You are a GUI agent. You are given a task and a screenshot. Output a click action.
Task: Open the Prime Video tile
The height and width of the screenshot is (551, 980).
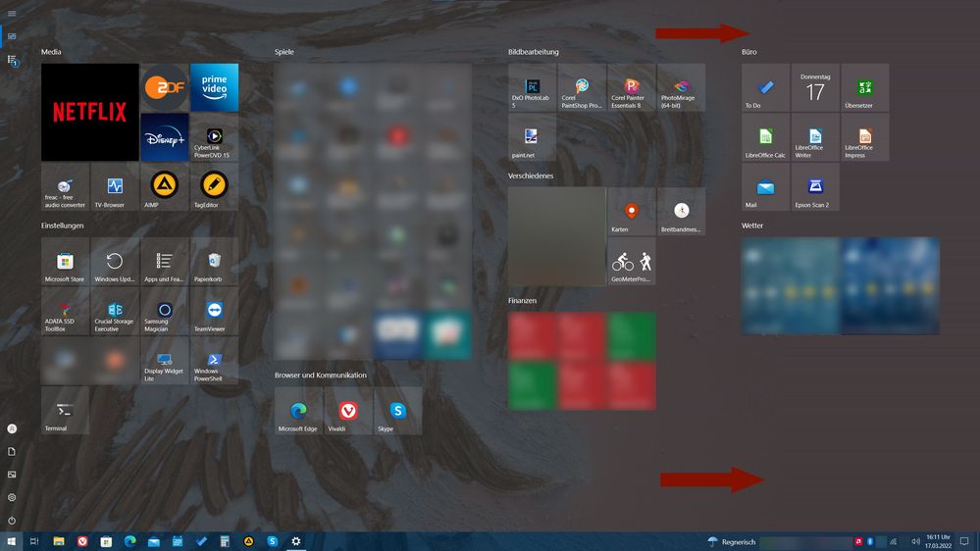tap(215, 87)
